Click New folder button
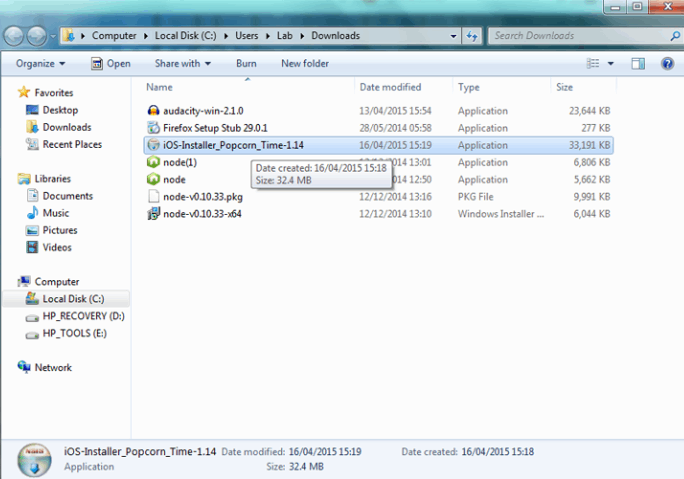 [x=305, y=64]
